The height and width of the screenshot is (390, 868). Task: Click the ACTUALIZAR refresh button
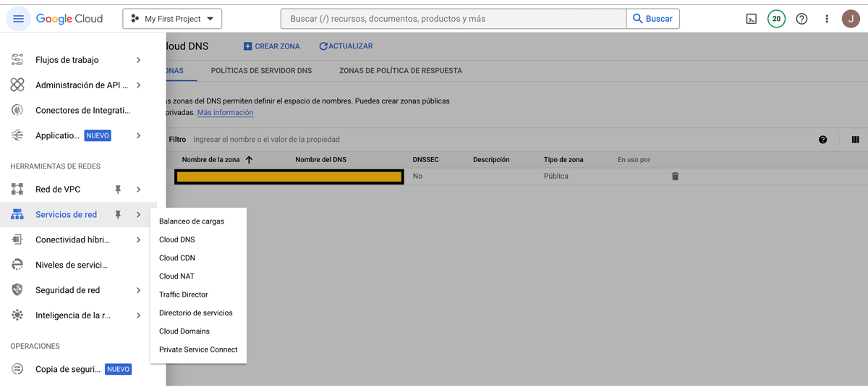click(346, 46)
